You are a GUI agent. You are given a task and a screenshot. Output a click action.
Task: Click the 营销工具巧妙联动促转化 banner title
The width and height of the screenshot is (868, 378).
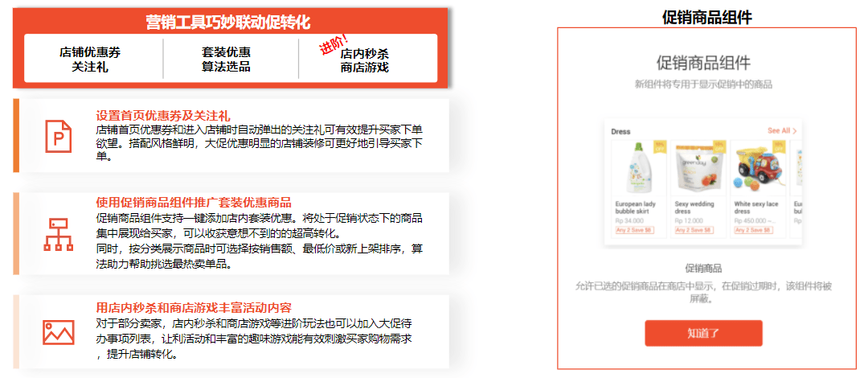228,22
